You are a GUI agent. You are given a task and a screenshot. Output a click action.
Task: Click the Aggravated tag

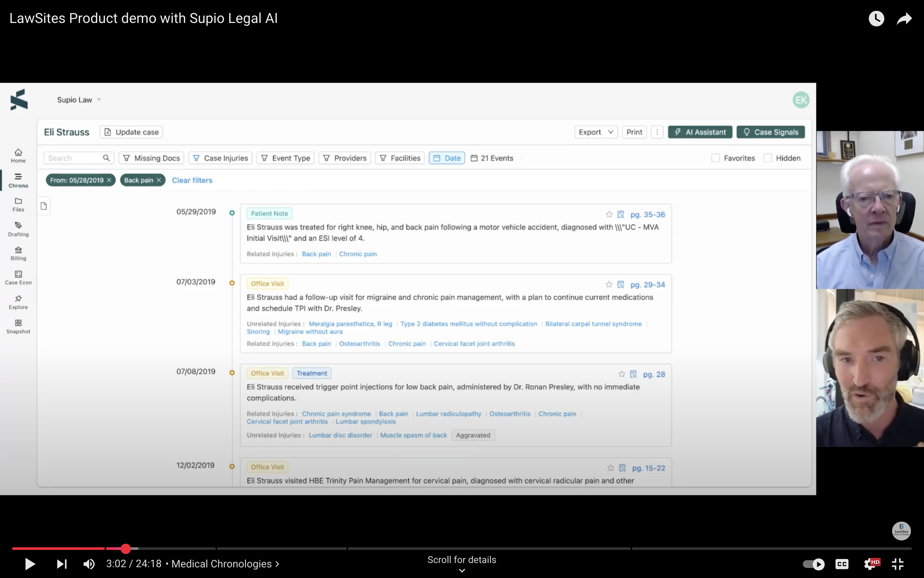click(473, 435)
